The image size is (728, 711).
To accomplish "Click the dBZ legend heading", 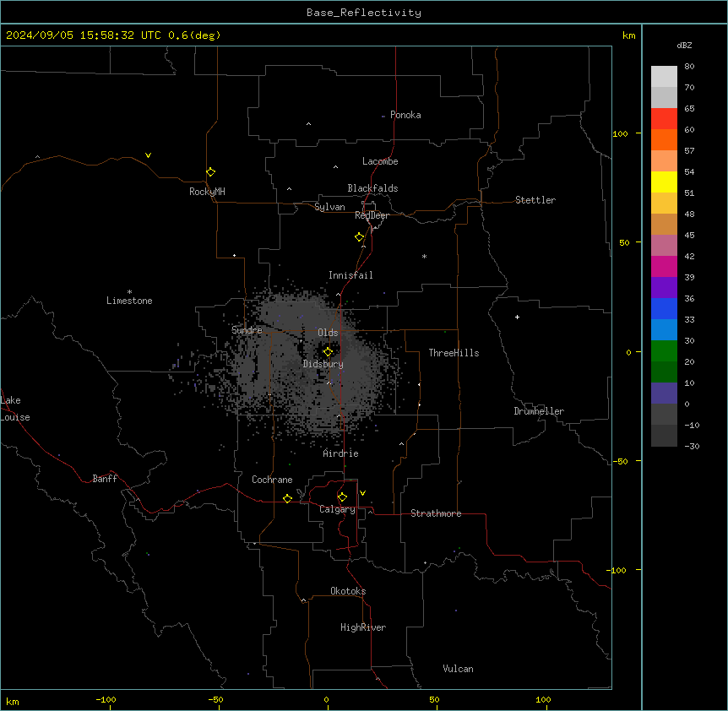I will pyautogui.click(x=684, y=45).
